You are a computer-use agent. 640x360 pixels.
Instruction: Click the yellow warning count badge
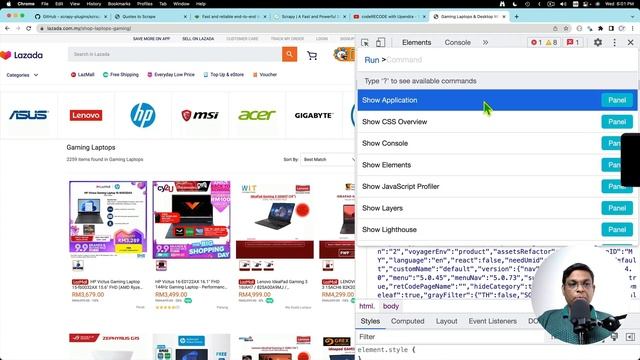point(551,42)
